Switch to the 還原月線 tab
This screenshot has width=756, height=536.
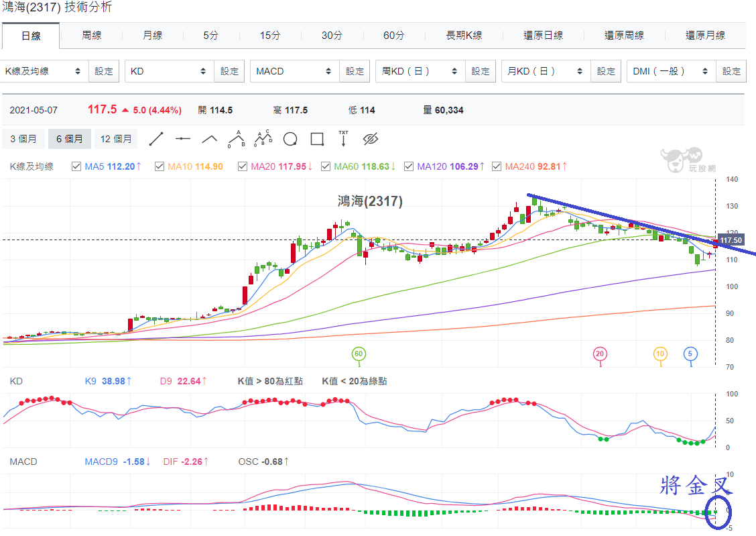pos(705,35)
